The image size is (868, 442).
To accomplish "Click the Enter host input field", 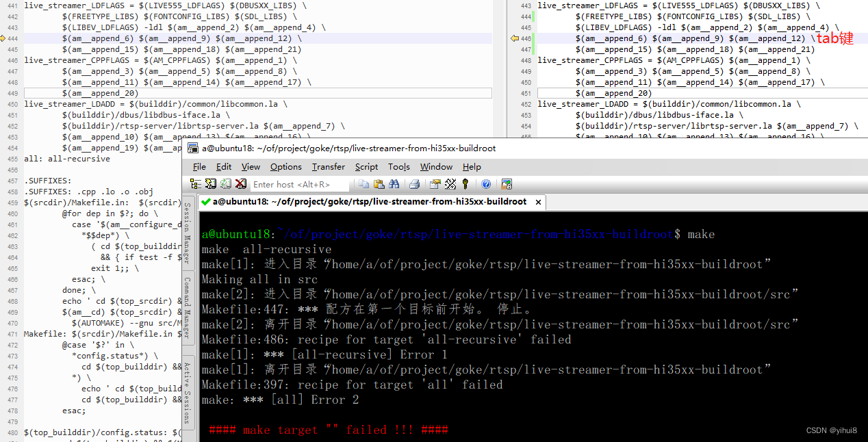I will 300,184.
